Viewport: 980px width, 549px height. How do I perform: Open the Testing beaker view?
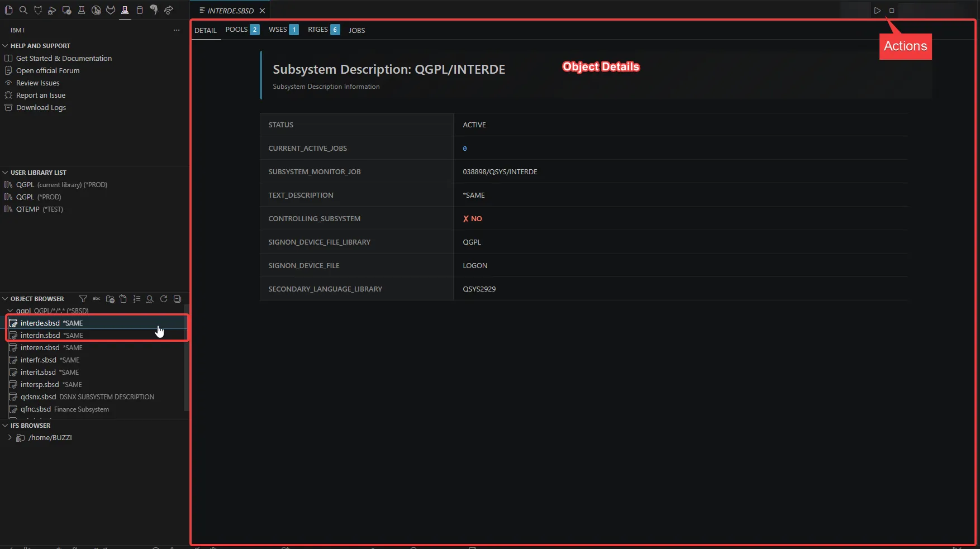(x=82, y=10)
